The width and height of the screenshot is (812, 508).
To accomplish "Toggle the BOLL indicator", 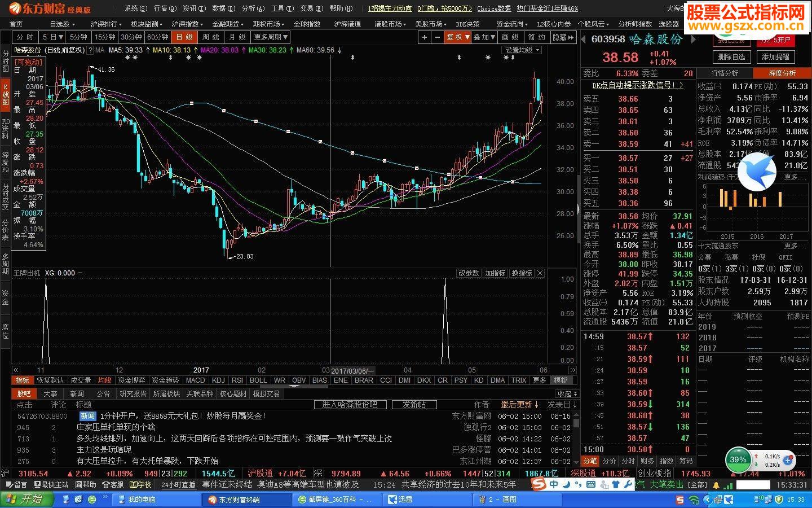I will point(258,380).
